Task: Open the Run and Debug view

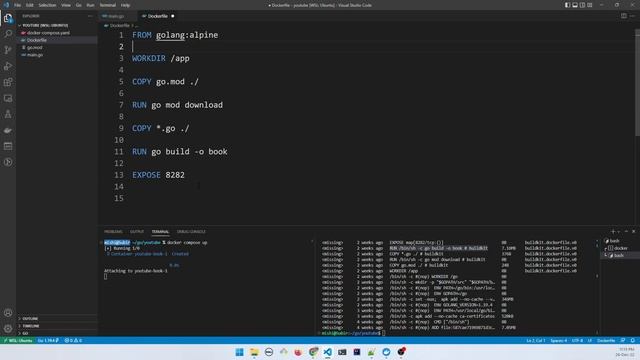Action: (8, 66)
